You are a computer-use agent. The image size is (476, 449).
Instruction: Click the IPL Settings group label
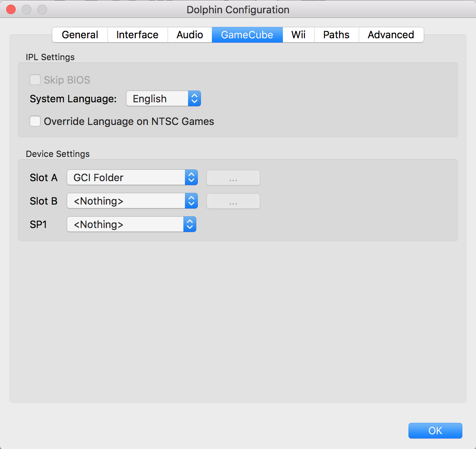click(x=50, y=57)
